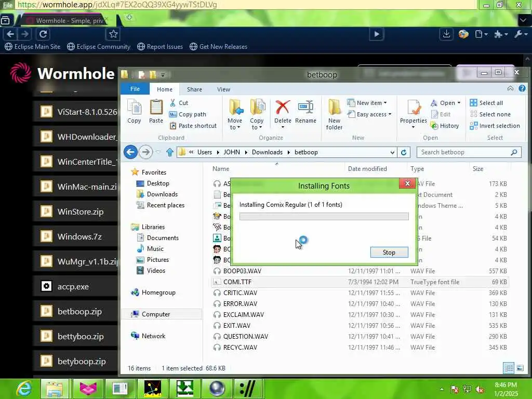532x399 pixels.
Task: Switch to details view icon
Action: [x=508, y=368]
